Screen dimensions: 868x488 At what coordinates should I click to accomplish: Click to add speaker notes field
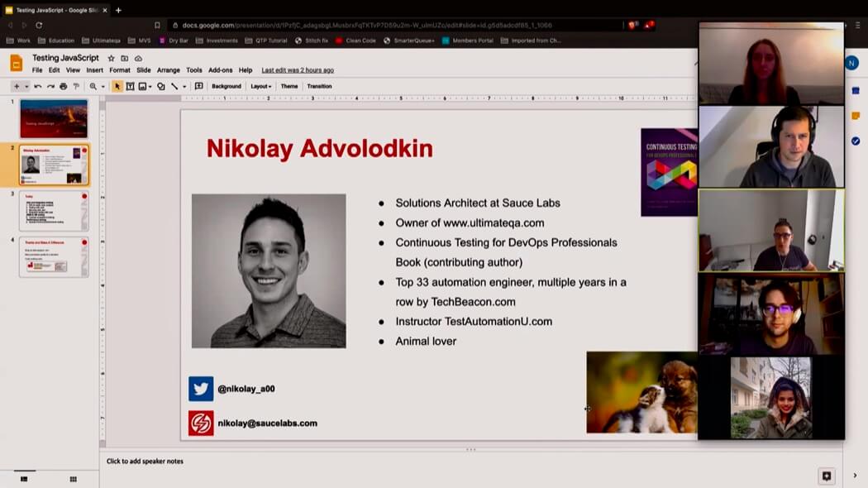pyautogui.click(x=145, y=461)
